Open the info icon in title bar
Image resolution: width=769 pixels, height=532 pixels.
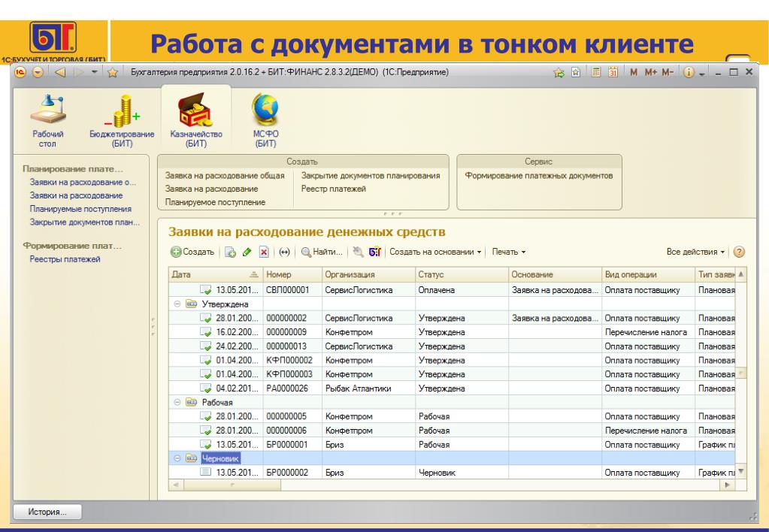pyautogui.click(x=689, y=73)
